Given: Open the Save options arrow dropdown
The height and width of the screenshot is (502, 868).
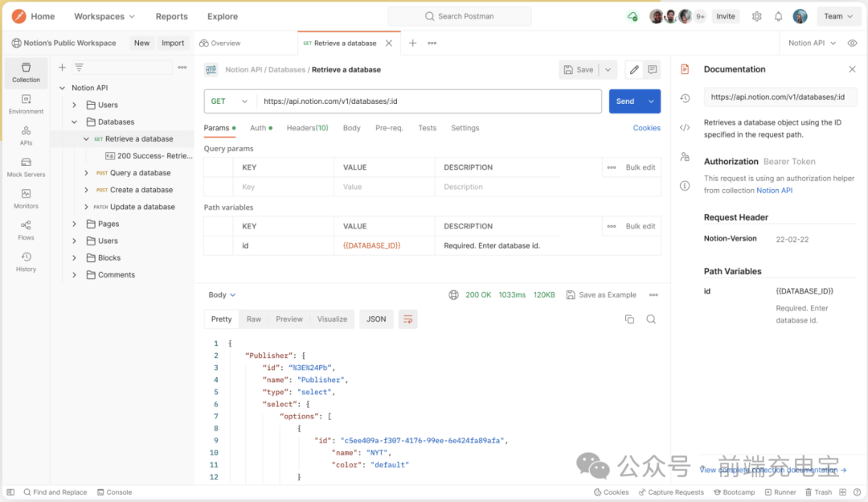Looking at the screenshot, I should [608, 70].
